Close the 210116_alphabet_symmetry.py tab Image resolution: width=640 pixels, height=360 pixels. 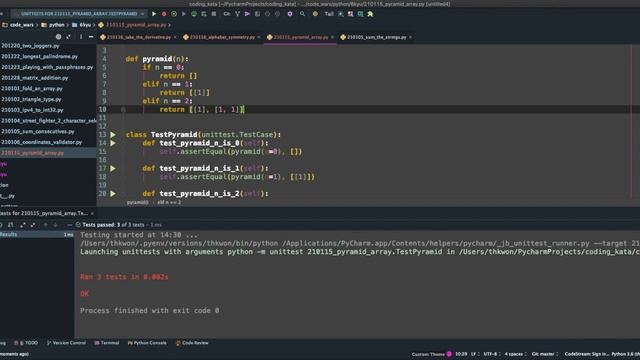point(259,37)
